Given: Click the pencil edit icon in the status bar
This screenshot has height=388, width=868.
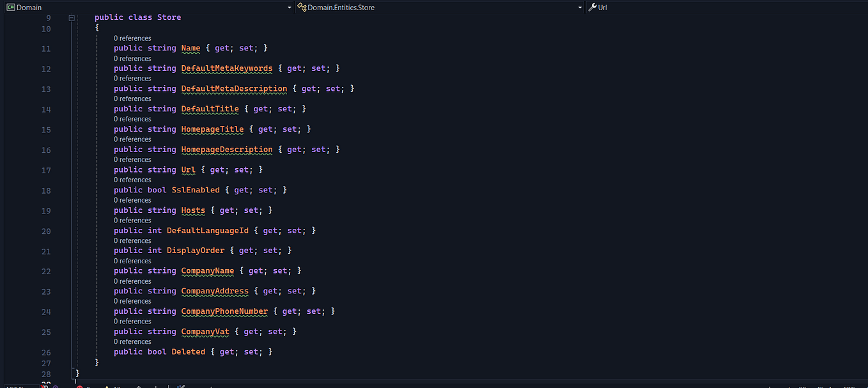Looking at the screenshot, I should click(182, 387).
